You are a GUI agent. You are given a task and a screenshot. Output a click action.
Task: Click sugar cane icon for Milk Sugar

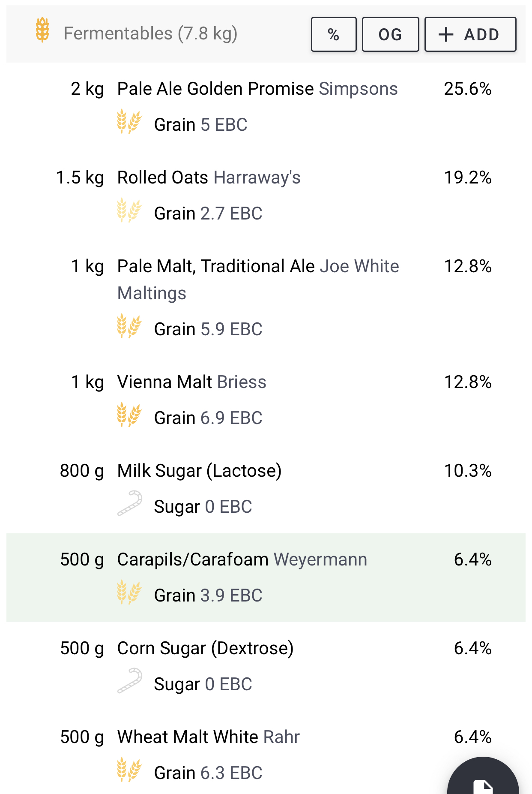tap(129, 503)
